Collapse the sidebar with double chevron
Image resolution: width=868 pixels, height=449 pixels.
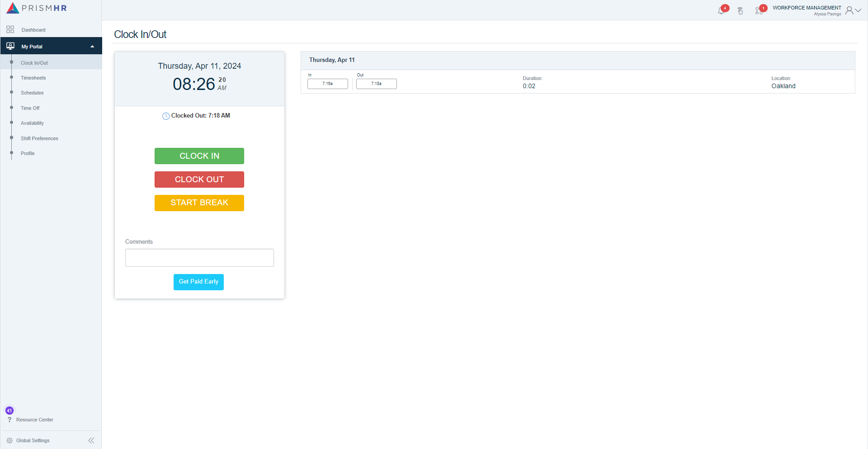(x=91, y=440)
